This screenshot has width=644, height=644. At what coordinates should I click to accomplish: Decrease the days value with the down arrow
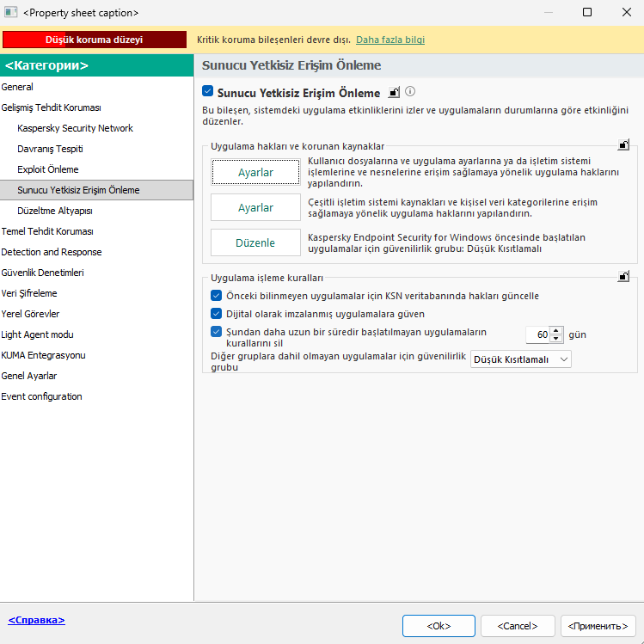pyautogui.click(x=556, y=339)
